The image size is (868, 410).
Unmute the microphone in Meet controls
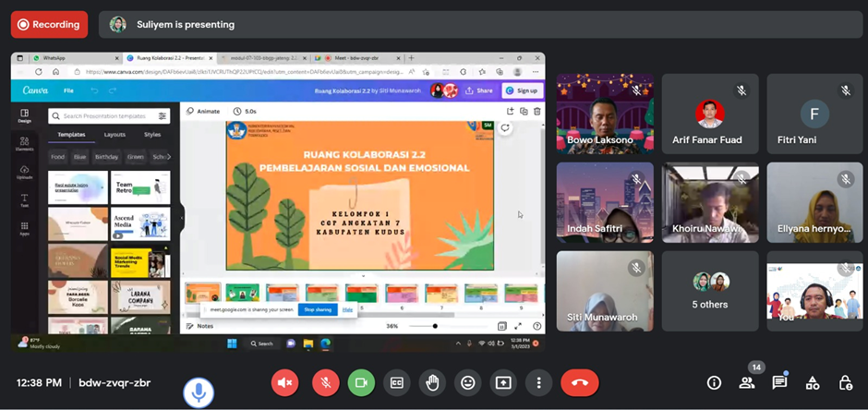325,383
